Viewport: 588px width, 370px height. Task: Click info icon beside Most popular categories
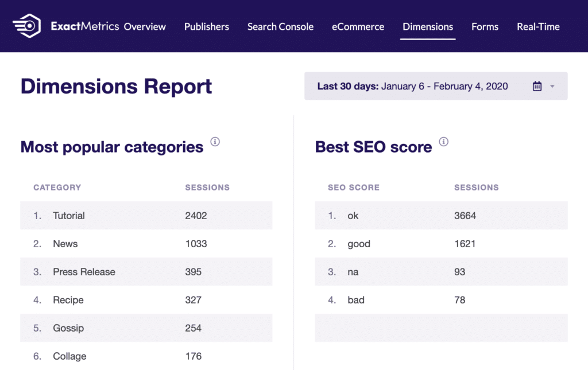pos(215,142)
